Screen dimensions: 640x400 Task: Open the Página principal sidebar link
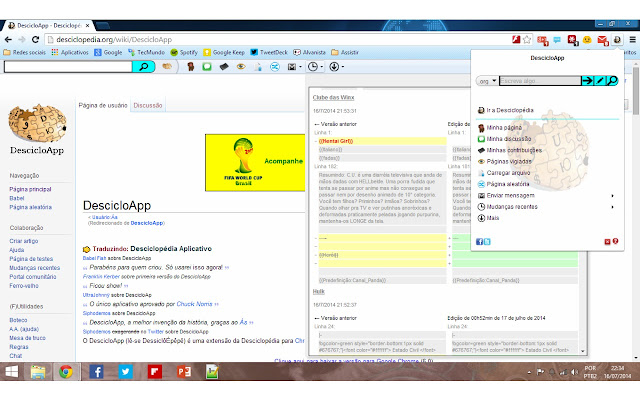click(x=30, y=189)
